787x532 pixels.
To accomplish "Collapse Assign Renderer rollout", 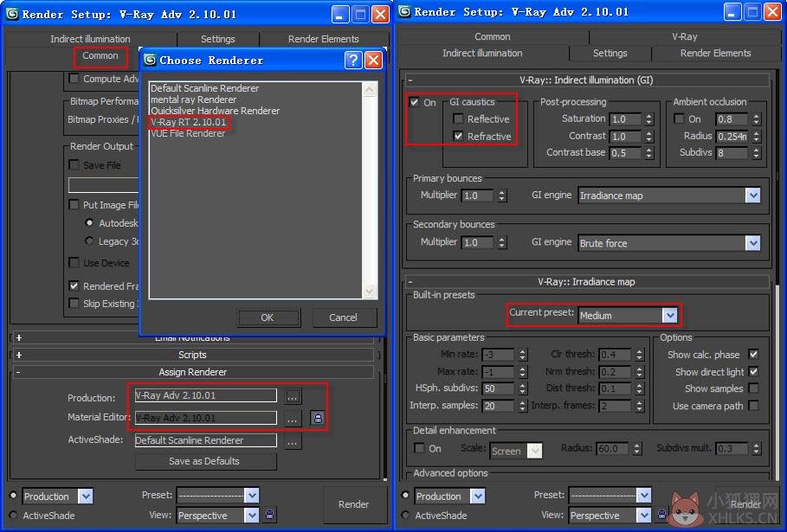I will click(x=193, y=372).
